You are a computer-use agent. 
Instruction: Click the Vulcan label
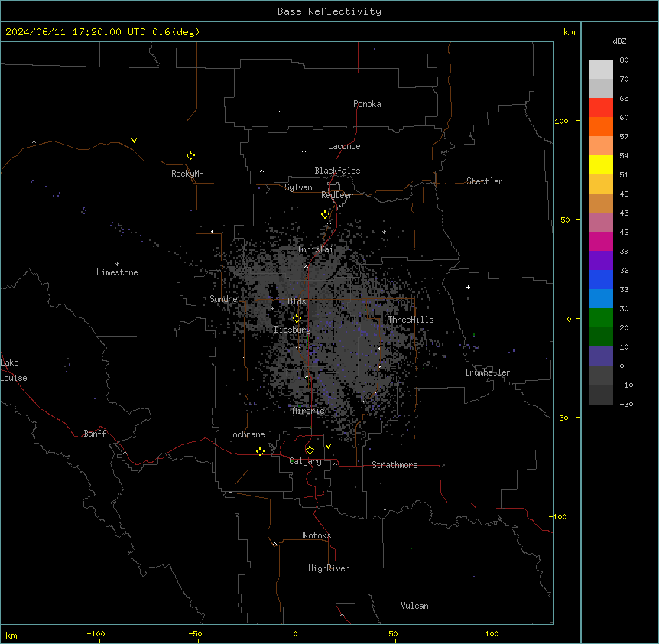click(415, 606)
